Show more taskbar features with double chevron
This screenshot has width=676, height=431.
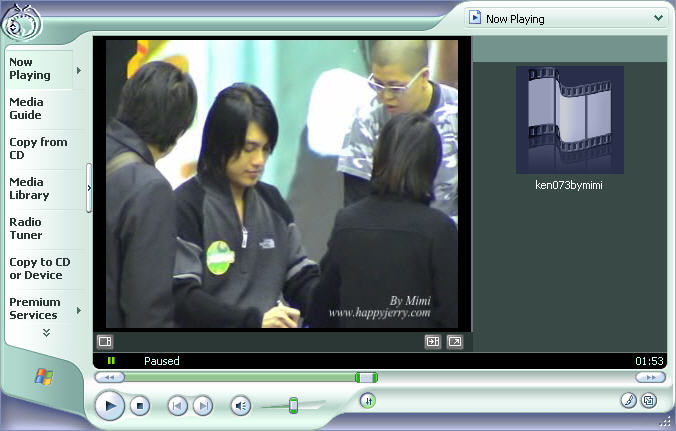click(x=47, y=333)
